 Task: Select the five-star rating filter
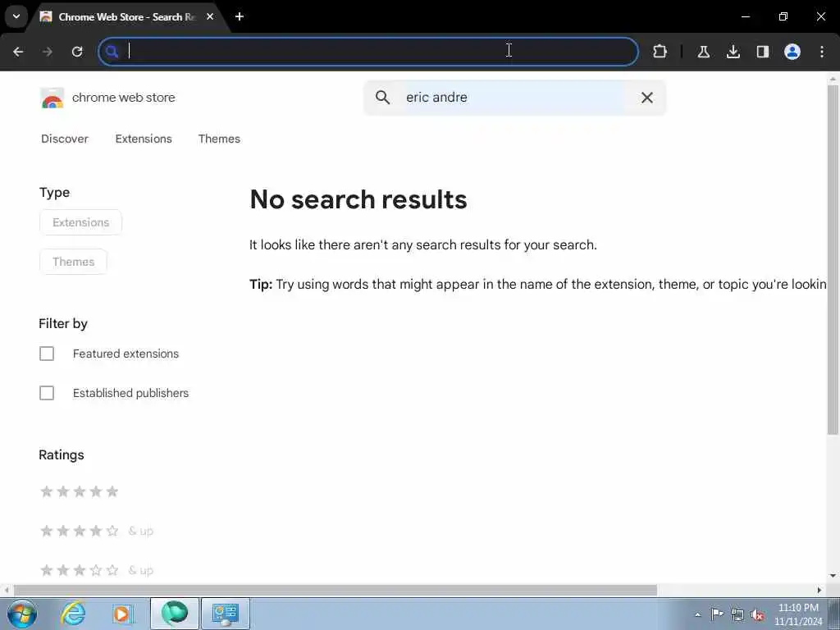[80, 491]
